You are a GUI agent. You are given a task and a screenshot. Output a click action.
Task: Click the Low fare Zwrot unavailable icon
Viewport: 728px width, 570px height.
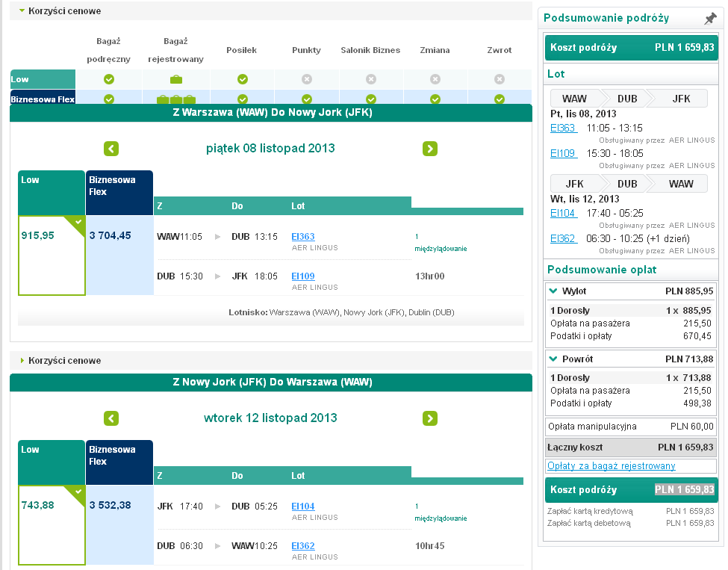(499, 79)
